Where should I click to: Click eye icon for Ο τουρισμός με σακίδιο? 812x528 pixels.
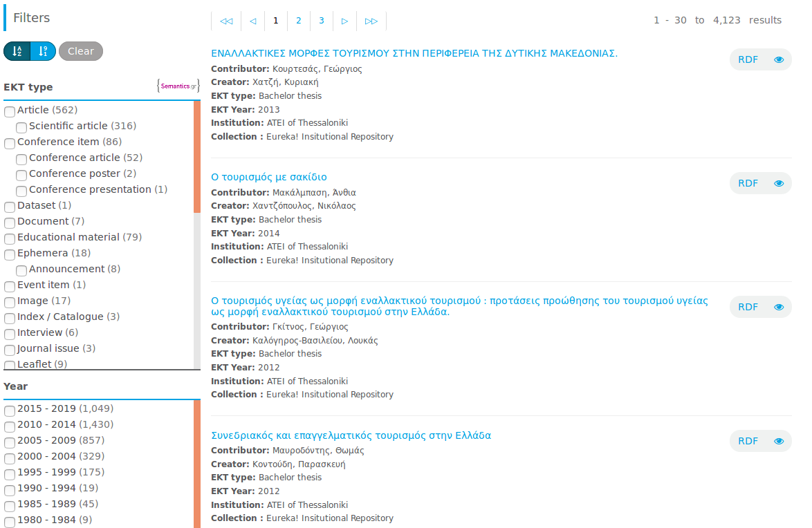click(779, 183)
